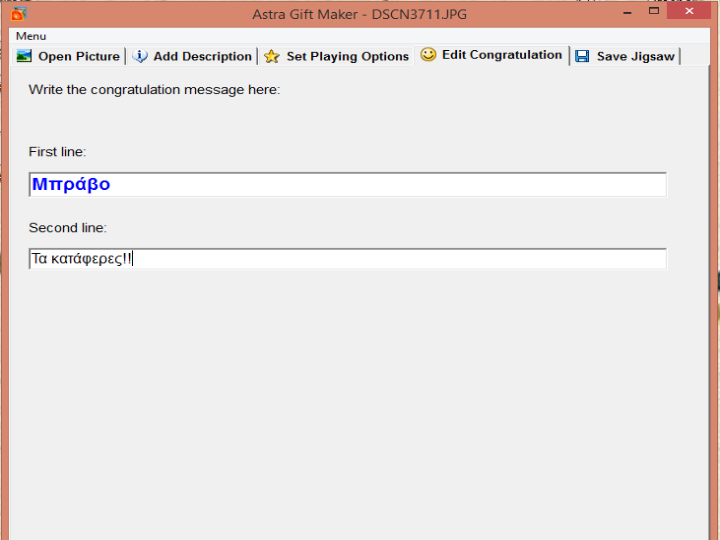The height and width of the screenshot is (540, 720).
Task: Switch to the Set Playing Options tab
Action: 336,56
